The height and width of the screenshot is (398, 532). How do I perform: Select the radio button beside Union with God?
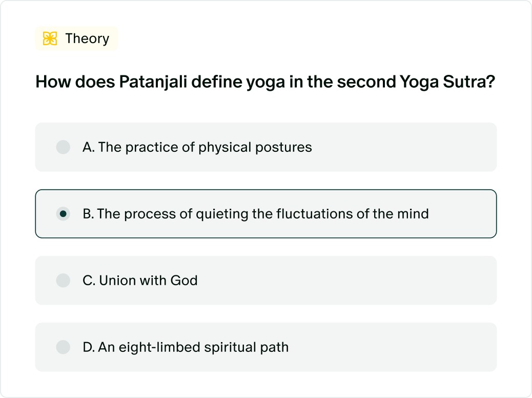63,281
